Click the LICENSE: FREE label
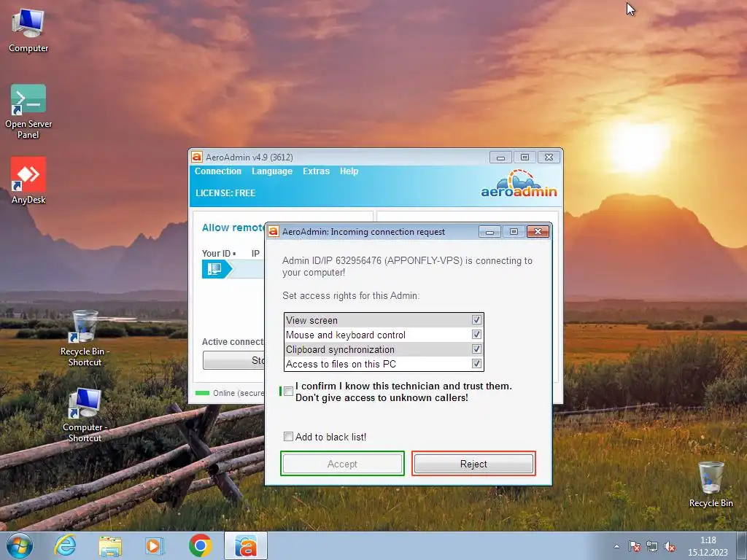747x560 pixels. tap(225, 192)
